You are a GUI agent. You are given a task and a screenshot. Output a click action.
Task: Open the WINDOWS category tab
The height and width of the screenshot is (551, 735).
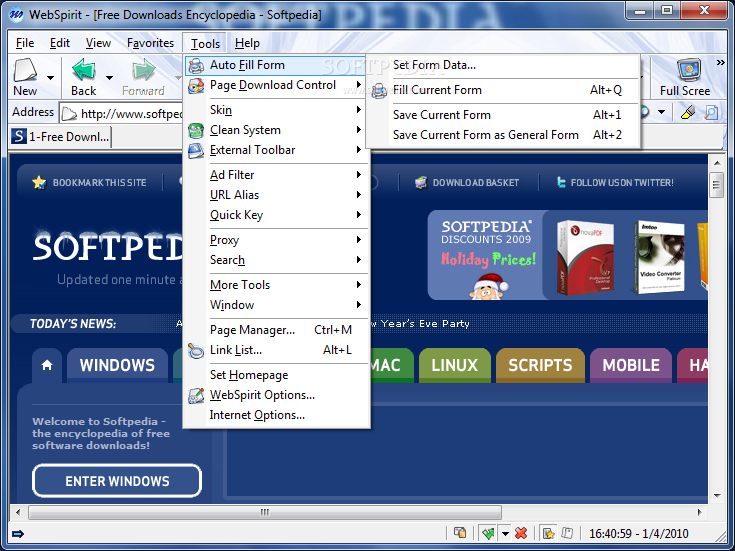tap(117, 365)
